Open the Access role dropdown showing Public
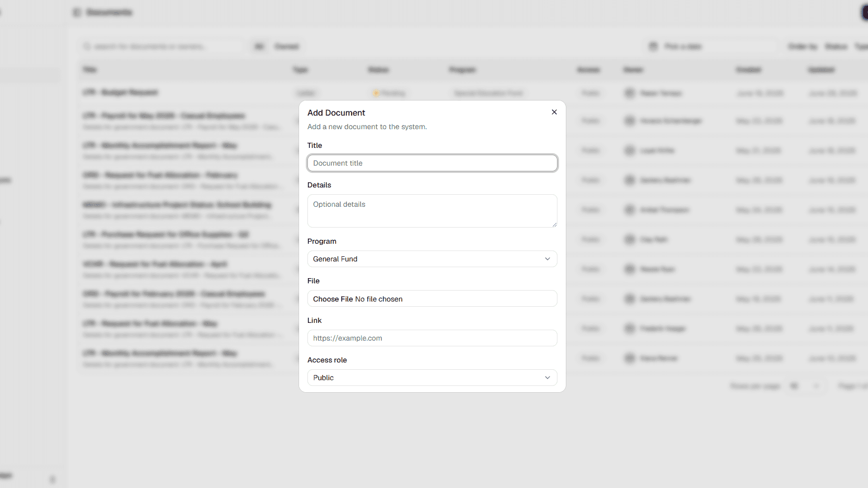The image size is (868, 488). point(432,378)
